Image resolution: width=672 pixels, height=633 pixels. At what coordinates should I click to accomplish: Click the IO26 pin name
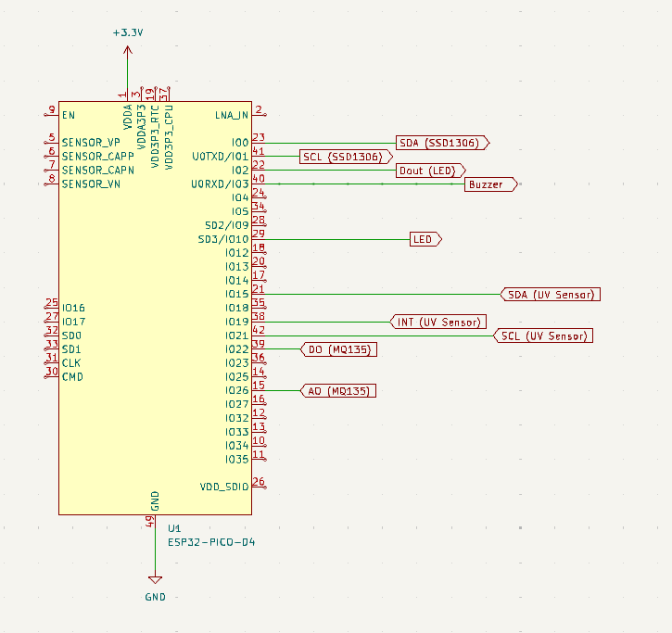(x=237, y=390)
